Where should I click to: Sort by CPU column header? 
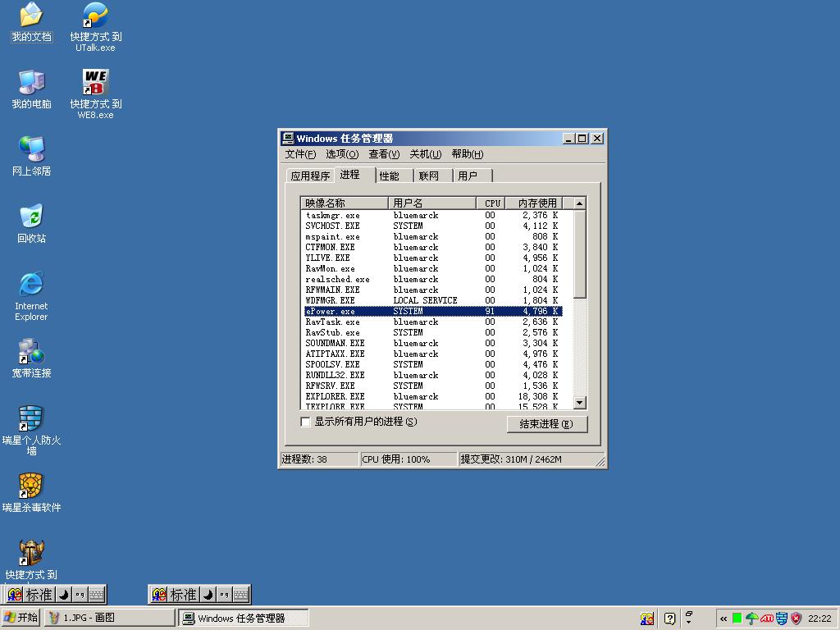[491, 203]
